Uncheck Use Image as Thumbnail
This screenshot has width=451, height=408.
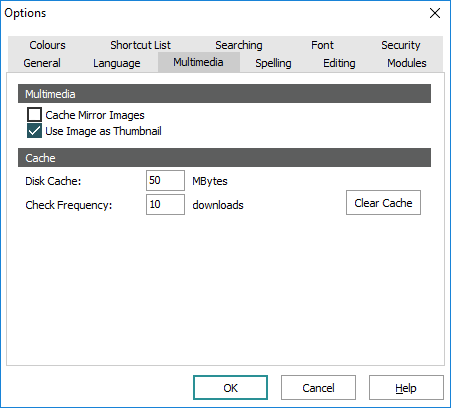(x=34, y=131)
